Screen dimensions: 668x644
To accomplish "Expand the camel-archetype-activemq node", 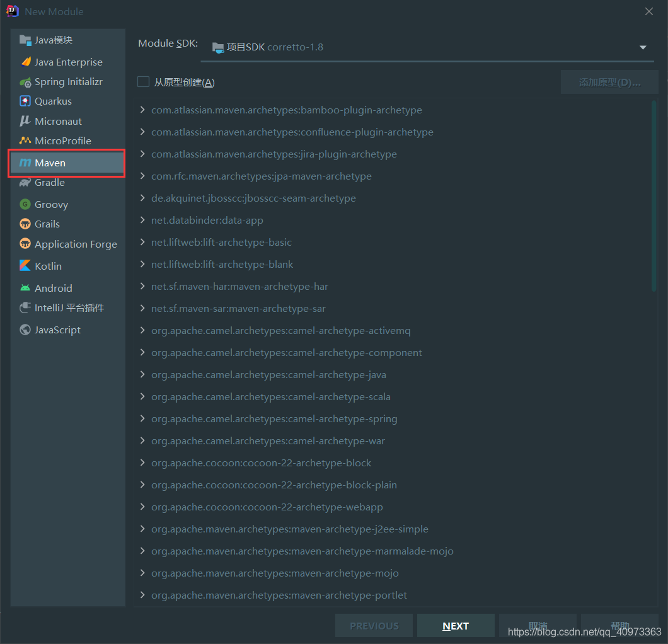I will [143, 331].
